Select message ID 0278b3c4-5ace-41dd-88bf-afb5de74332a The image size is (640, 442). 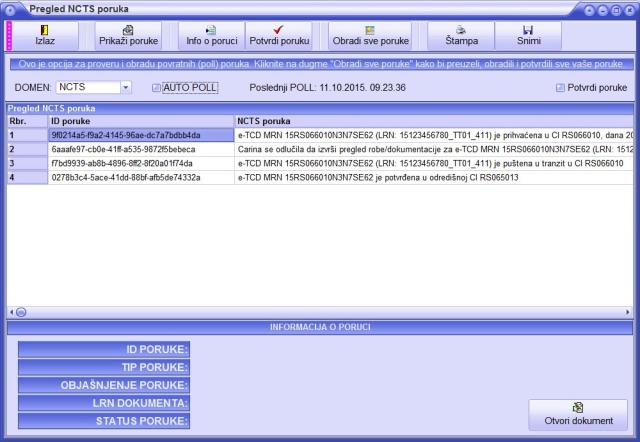coord(141,178)
